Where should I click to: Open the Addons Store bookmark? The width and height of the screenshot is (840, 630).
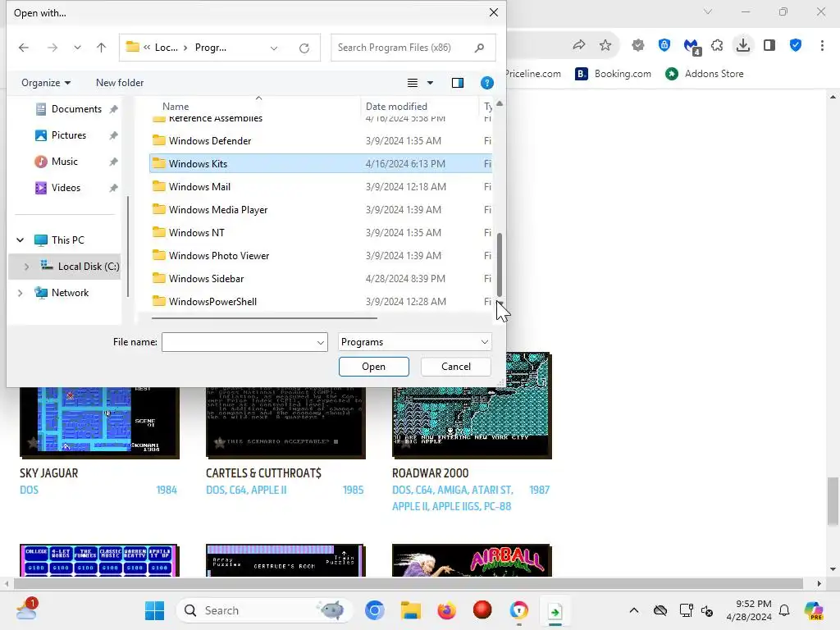click(704, 74)
